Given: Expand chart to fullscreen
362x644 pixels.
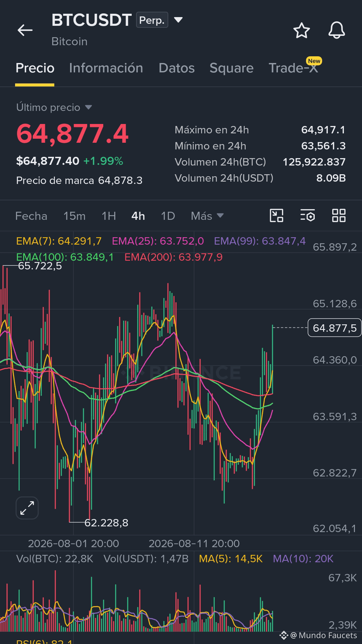Looking at the screenshot, I should click(x=27, y=508).
